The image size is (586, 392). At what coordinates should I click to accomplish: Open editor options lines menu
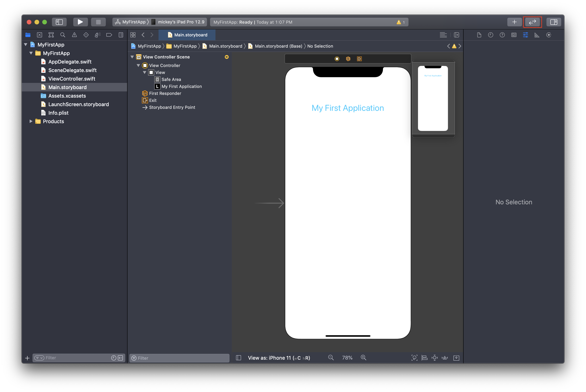pyautogui.click(x=443, y=35)
